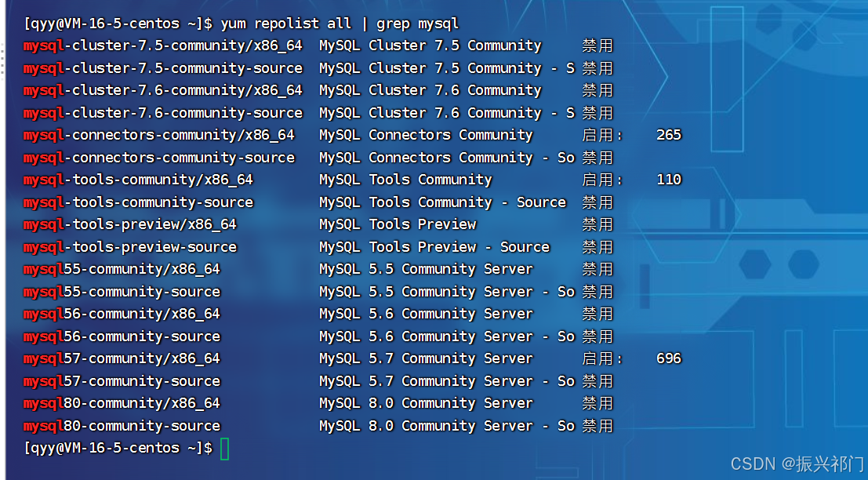
Task: Select the mysql-connectors-community/x86_64 repo name
Action: (159, 135)
